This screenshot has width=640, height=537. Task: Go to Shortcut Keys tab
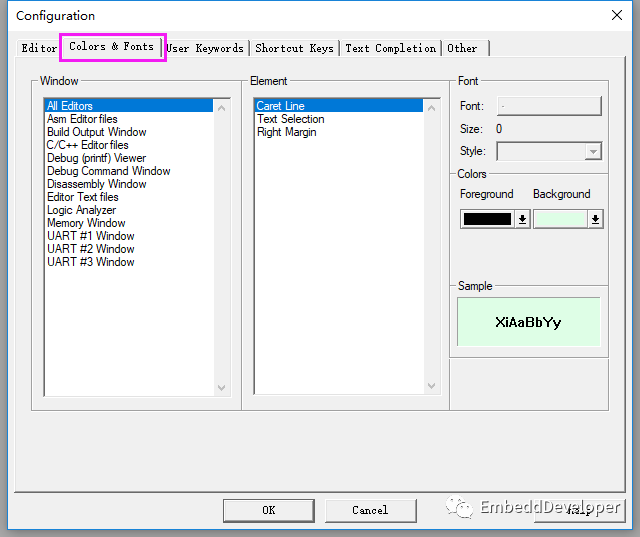tap(294, 48)
